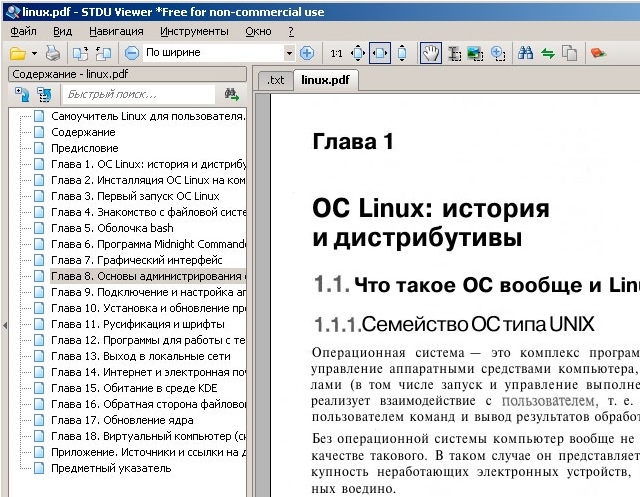640x497 pixels.
Task: Open the zoom mode dropdown 'По ширине'
Action: click(290, 53)
